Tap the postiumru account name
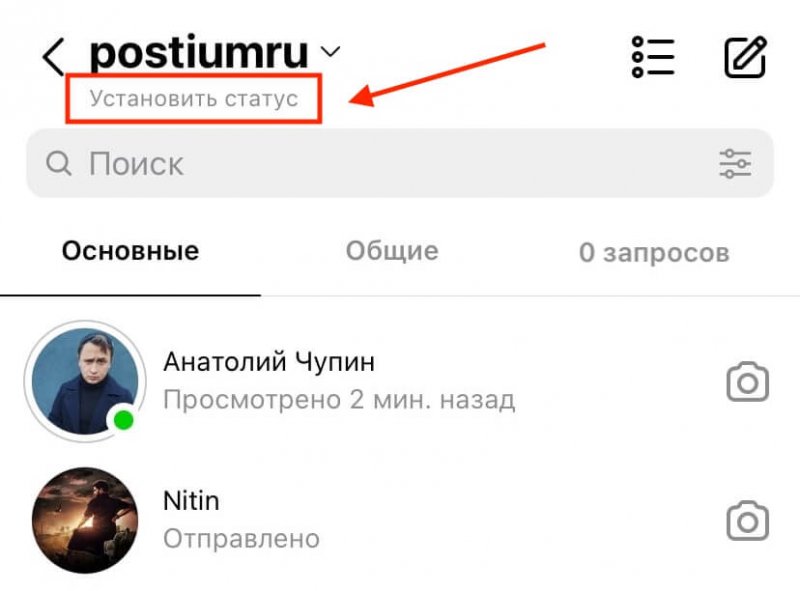 tap(199, 53)
